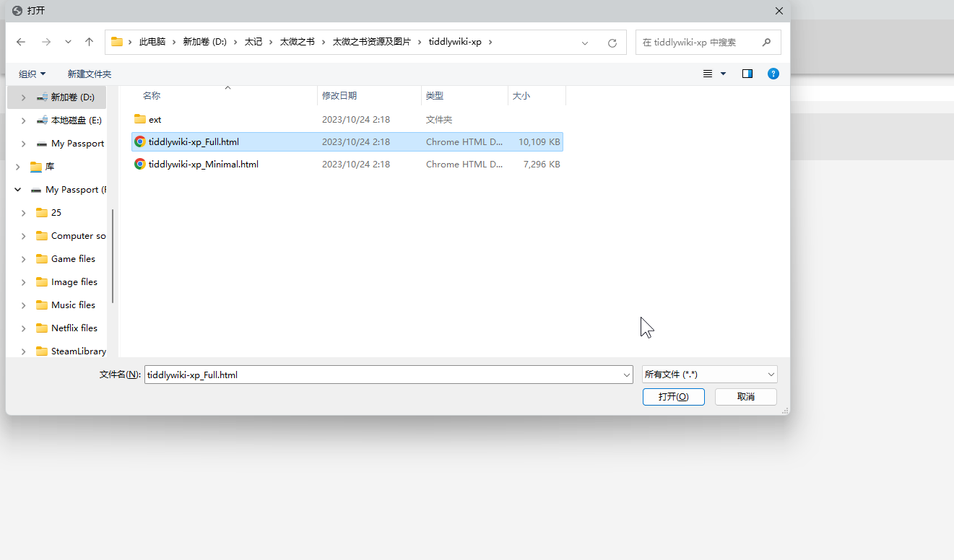
Task: Select tiddlywiki-xp_Full.html Chrome icon
Action: (x=140, y=141)
